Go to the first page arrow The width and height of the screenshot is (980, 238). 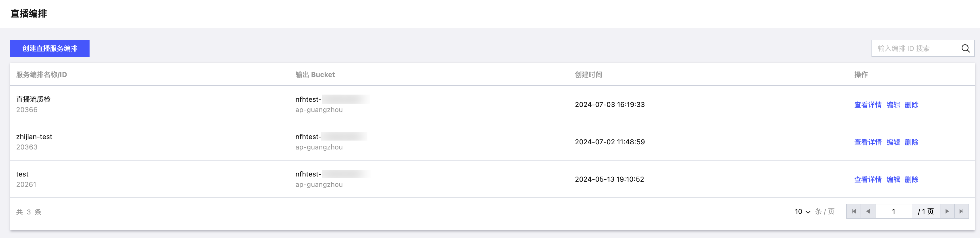tap(853, 211)
